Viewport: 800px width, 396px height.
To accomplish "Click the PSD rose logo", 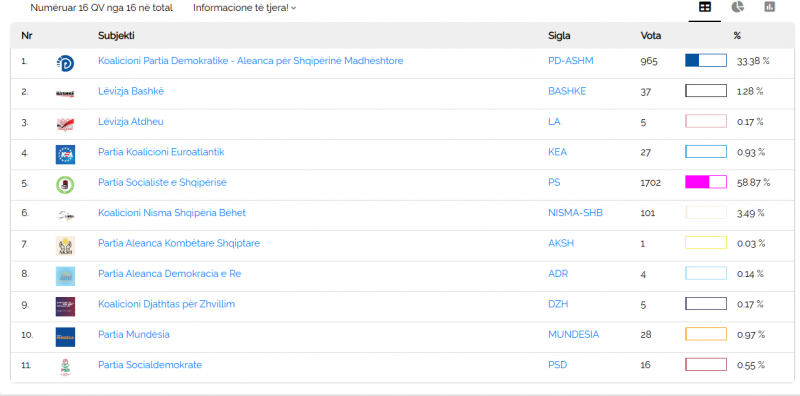I will pos(65,367).
